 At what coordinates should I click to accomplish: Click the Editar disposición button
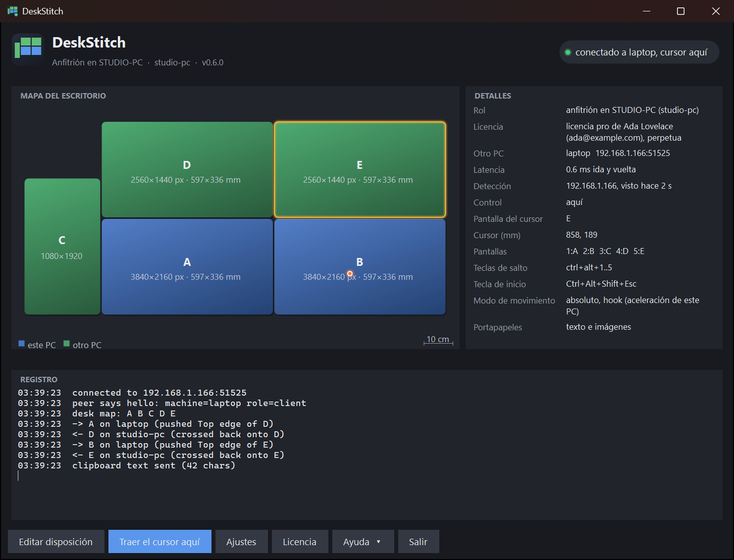[56, 542]
